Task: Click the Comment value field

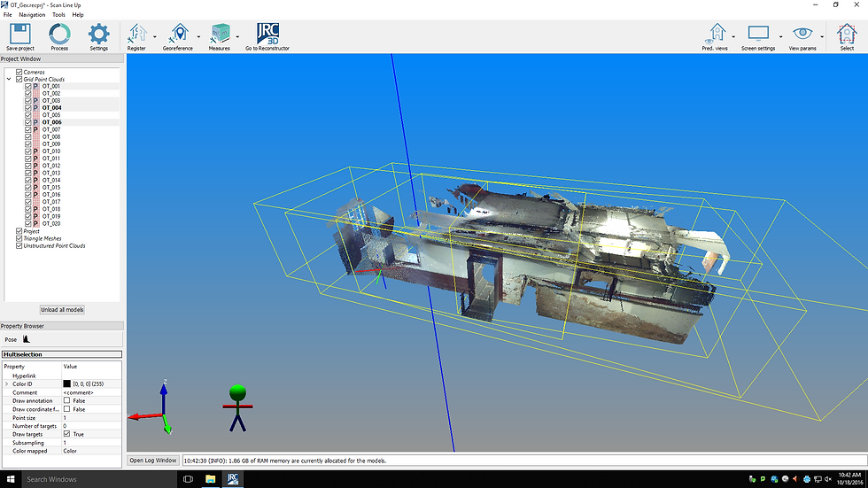Action: point(91,392)
